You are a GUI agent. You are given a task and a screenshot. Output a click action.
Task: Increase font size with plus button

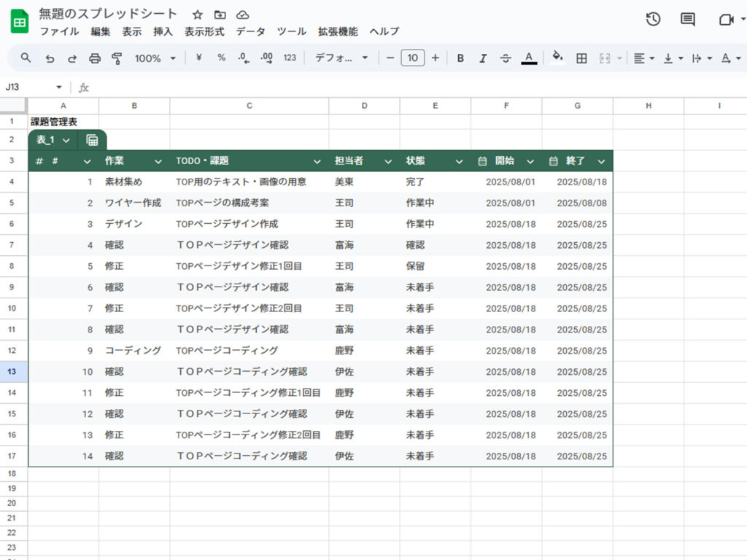(435, 58)
